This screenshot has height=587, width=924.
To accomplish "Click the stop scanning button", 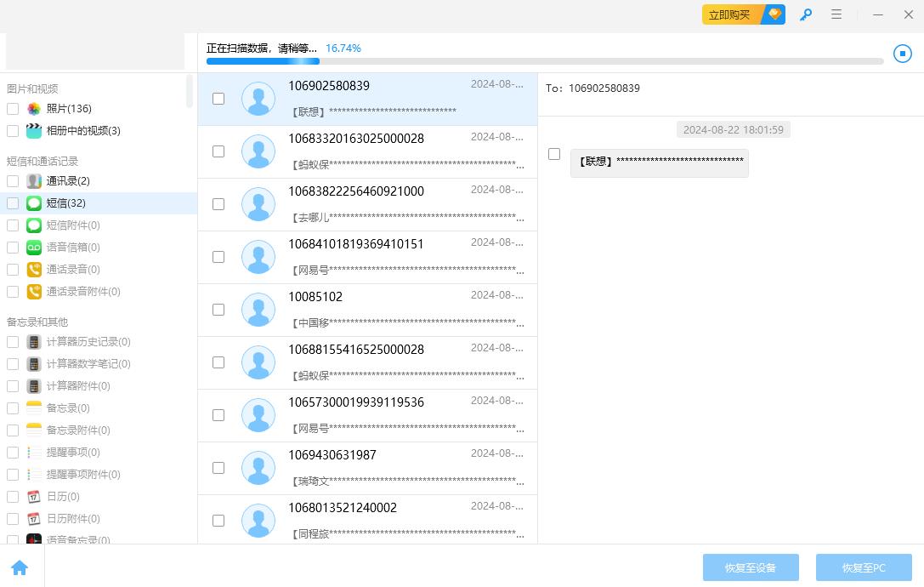I will click(902, 54).
